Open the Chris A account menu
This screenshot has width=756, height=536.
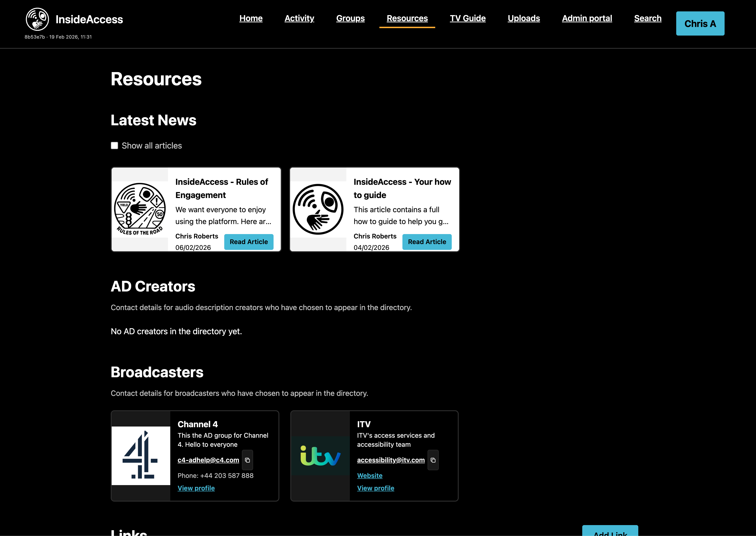700,23
